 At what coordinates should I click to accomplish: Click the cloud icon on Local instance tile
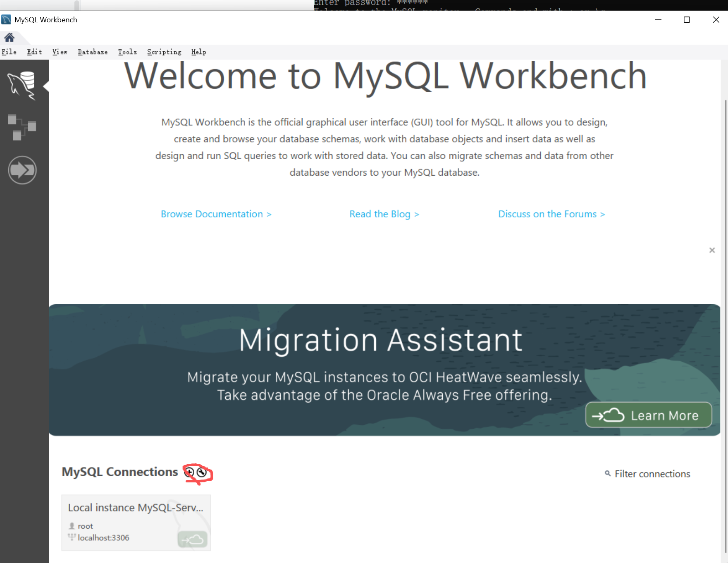193,539
